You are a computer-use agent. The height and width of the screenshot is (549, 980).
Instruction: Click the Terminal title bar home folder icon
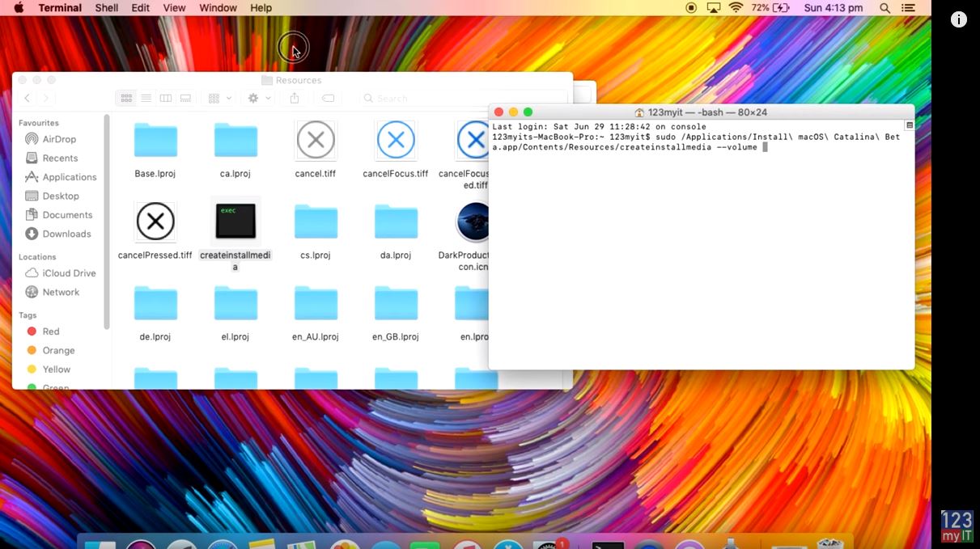[639, 112]
